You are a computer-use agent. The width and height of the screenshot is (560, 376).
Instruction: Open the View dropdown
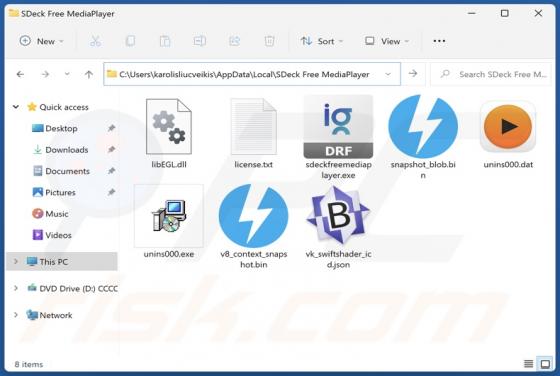[386, 41]
